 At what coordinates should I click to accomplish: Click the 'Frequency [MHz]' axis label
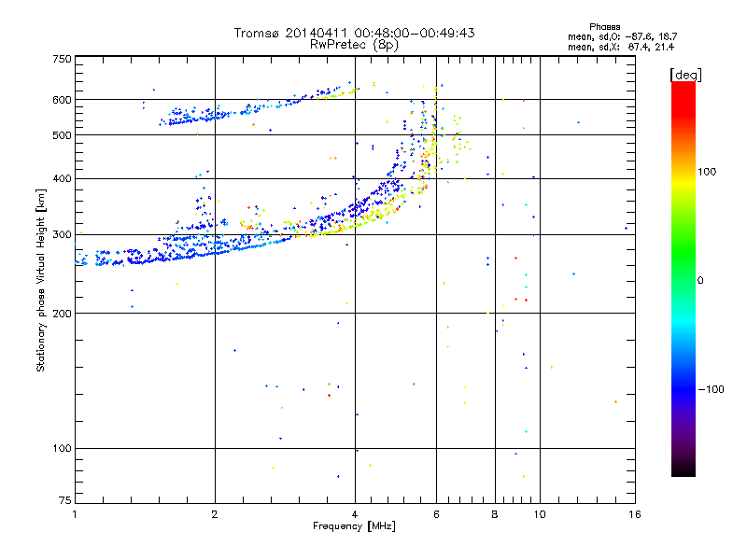click(354, 526)
